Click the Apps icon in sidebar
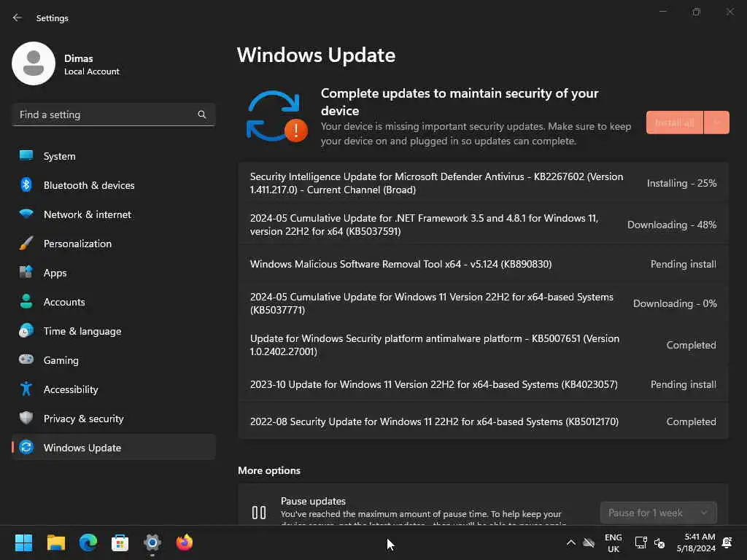Screen dimensions: 747x560 [x=26, y=273]
